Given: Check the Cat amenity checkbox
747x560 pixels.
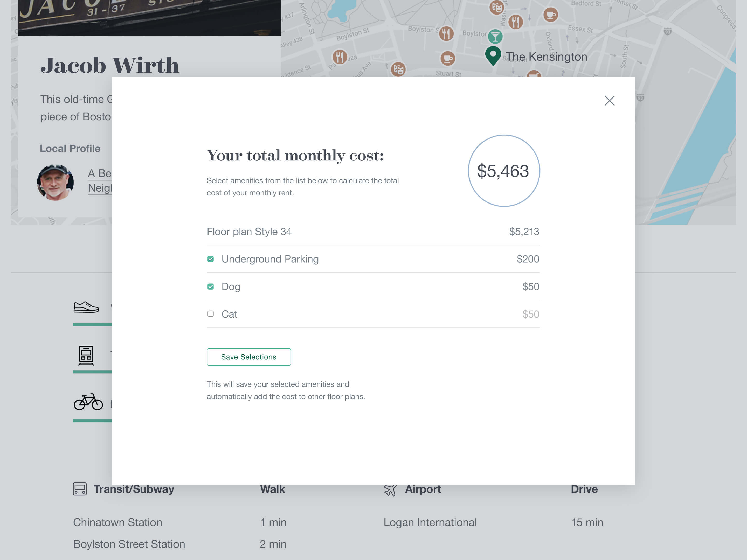Looking at the screenshot, I should [x=210, y=314].
